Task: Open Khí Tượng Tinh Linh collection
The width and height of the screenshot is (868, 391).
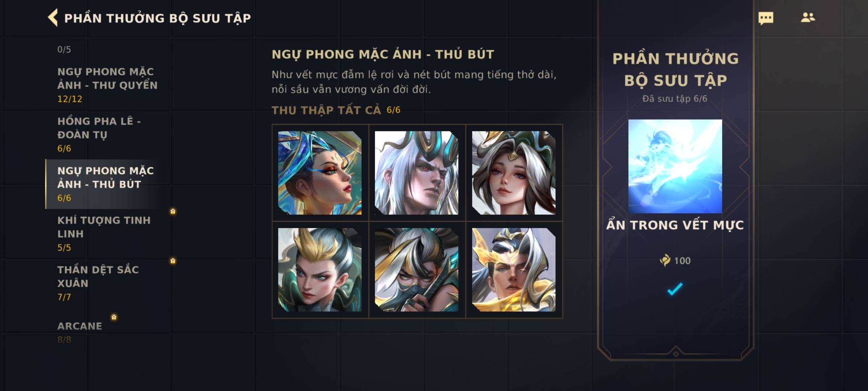Action: (107, 234)
